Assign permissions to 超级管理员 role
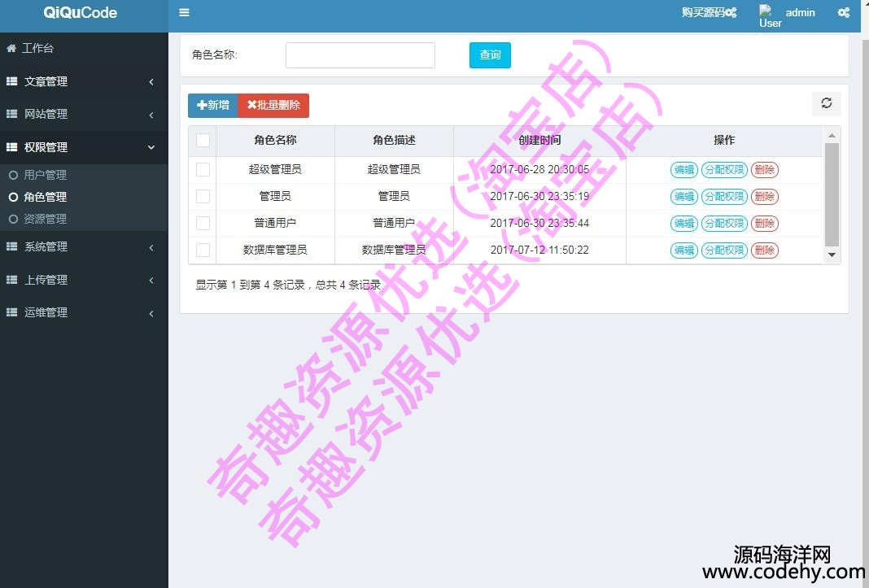 pyautogui.click(x=724, y=170)
